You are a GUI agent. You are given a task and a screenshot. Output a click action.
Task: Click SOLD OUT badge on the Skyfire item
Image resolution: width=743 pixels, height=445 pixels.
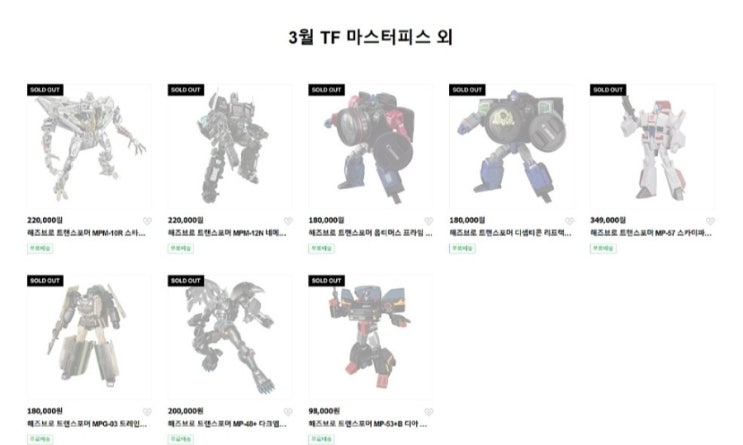tap(608, 90)
